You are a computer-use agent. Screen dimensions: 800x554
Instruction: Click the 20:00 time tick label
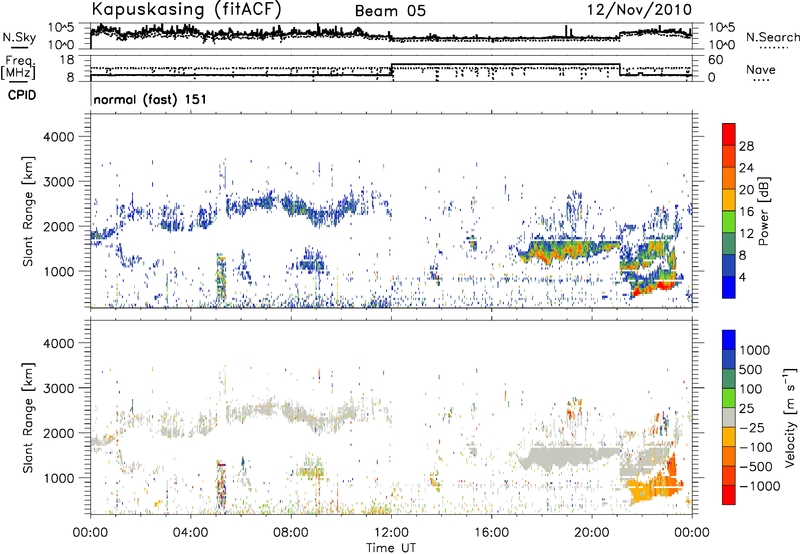tap(592, 533)
